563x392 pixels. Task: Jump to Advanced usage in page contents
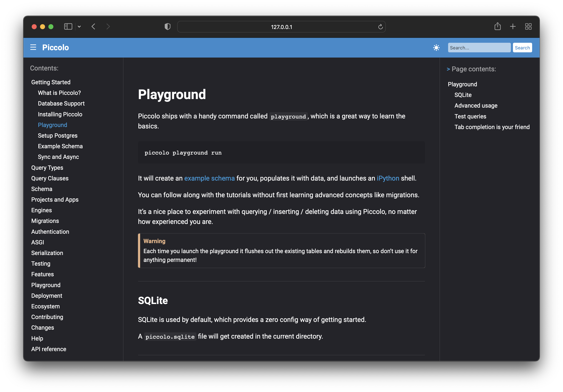pos(476,106)
